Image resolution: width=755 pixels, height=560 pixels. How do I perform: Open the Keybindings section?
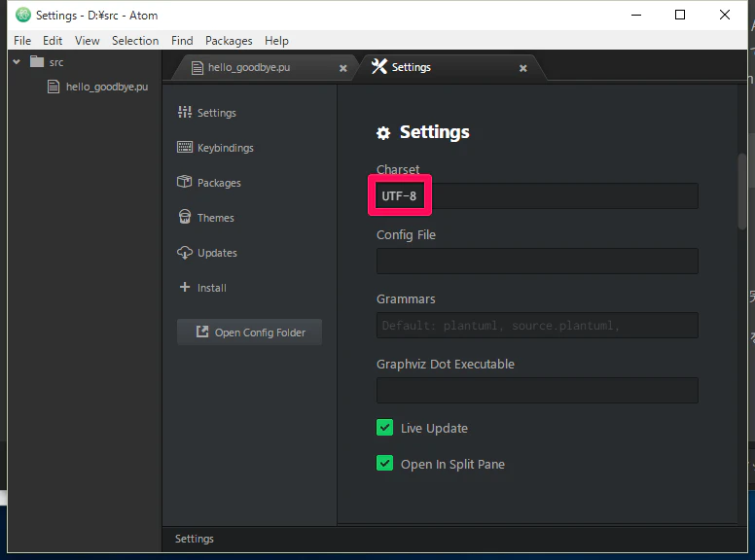[216, 148]
